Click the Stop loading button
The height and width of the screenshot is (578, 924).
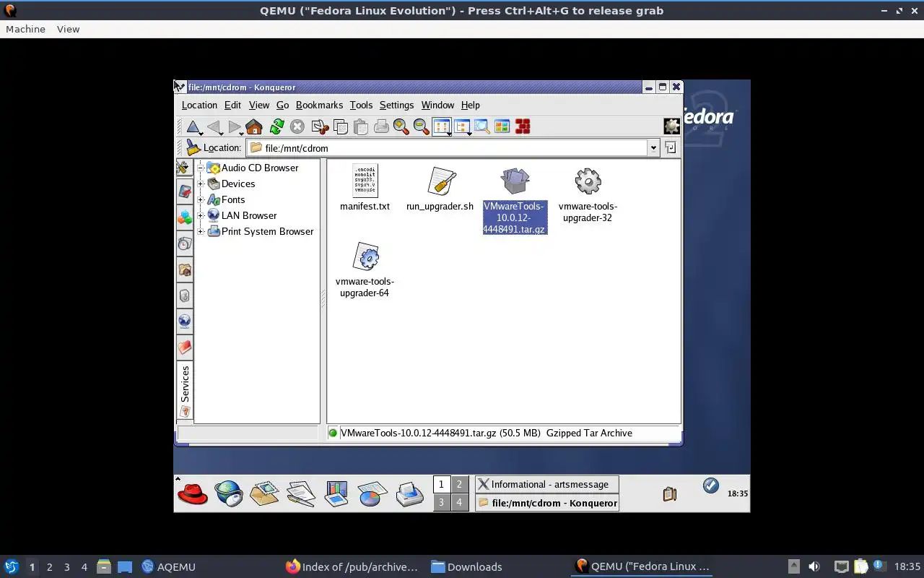[297, 127]
